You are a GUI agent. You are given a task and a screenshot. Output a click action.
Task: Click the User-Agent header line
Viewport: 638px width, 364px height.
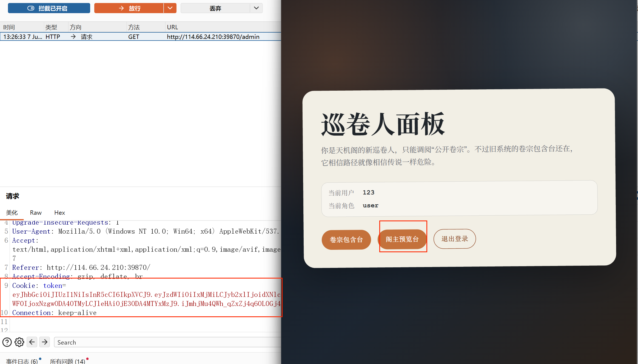[146, 231]
